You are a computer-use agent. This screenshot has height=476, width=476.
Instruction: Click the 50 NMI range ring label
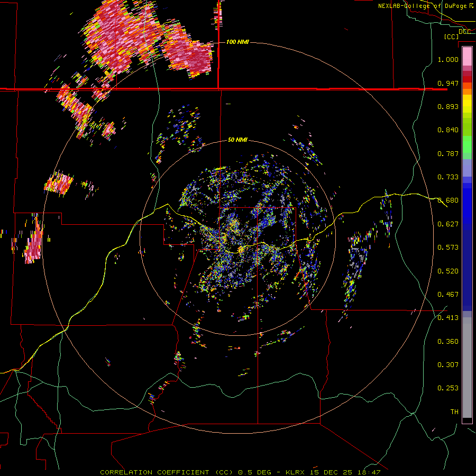(x=237, y=140)
